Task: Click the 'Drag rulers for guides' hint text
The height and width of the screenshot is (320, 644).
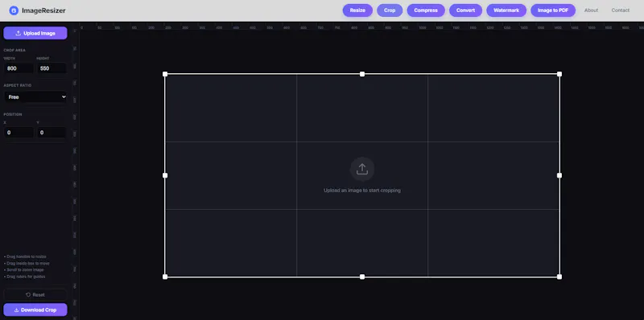Action: 25,277
